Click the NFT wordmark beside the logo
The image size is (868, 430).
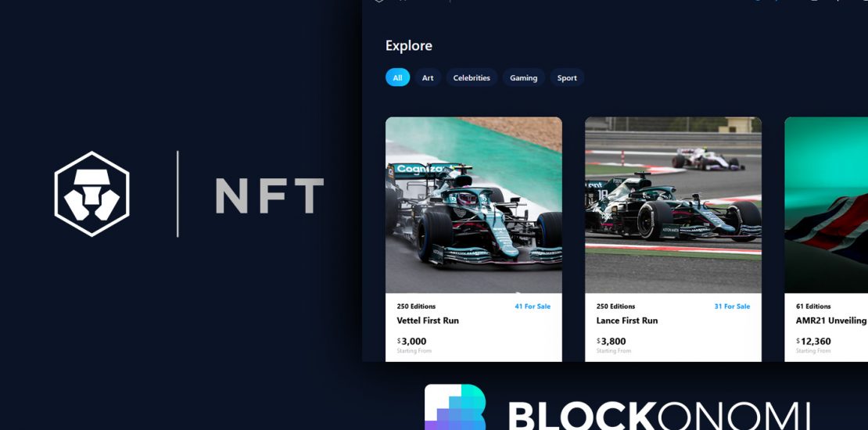pos(270,195)
